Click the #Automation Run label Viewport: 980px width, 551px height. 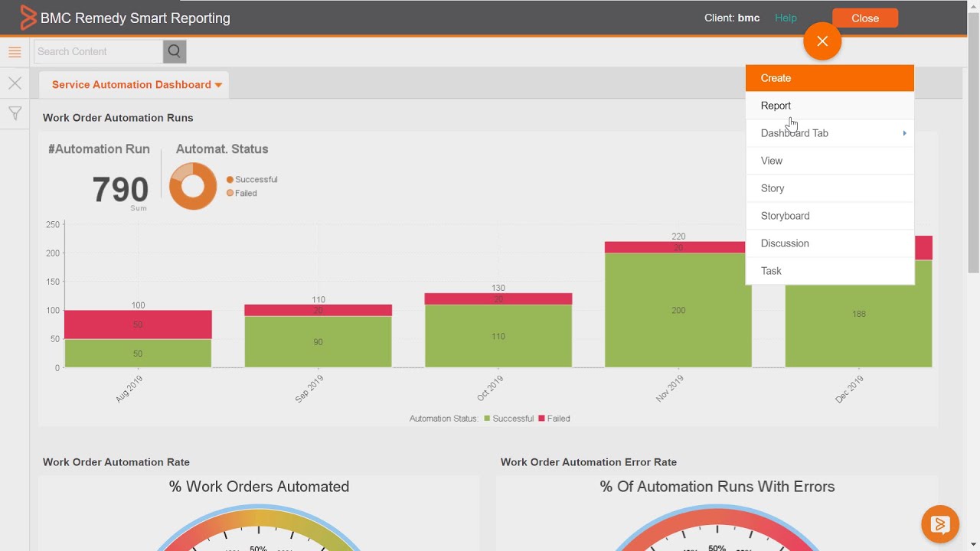point(99,149)
